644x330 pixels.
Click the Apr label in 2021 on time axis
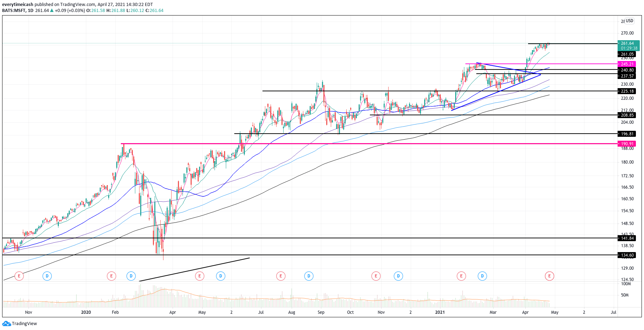525,312
